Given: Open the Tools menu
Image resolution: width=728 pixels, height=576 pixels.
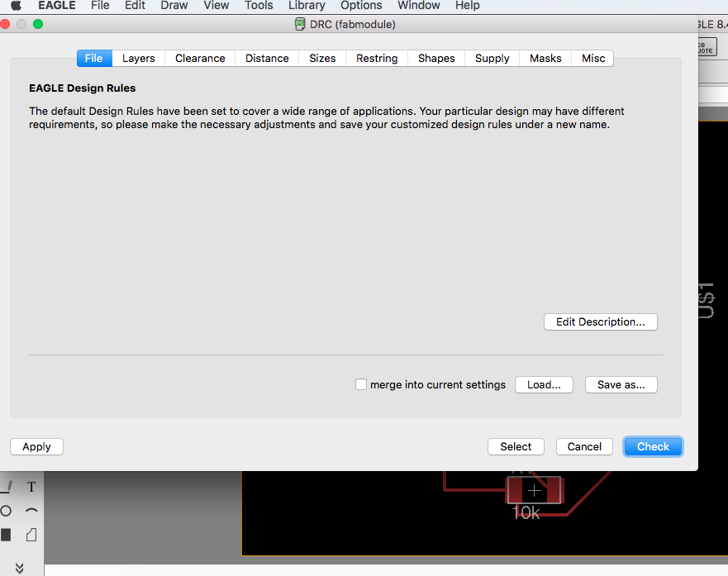Looking at the screenshot, I should click(x=259, y=6).
